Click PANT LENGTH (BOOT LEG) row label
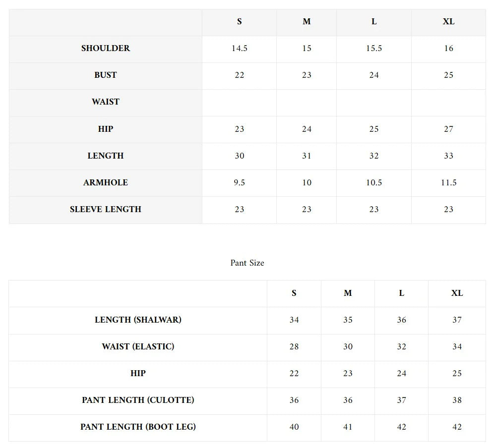The height and width of the screenshot is (448, 494). tap(138, 427)
